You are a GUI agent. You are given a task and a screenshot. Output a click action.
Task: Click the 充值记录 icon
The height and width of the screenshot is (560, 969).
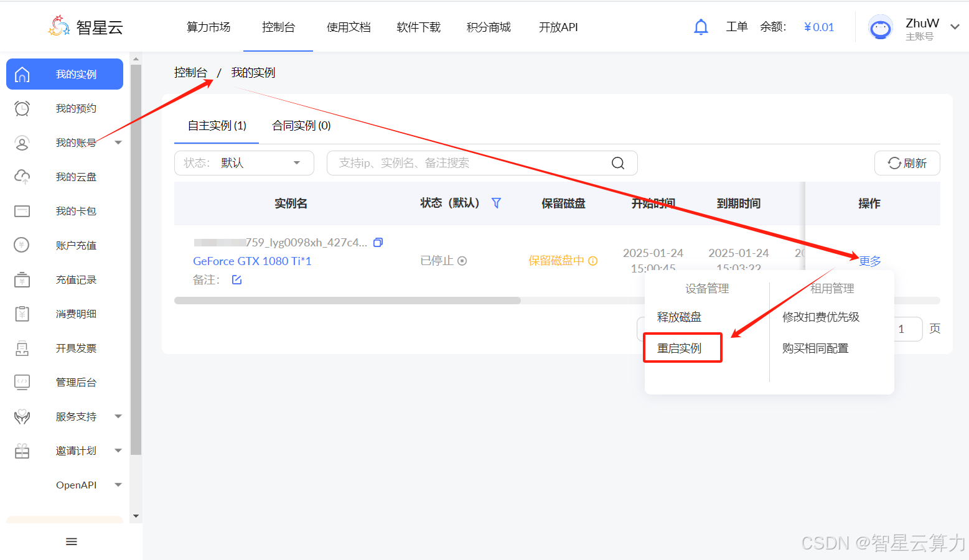pyautogui.click(x=22, y=279)
